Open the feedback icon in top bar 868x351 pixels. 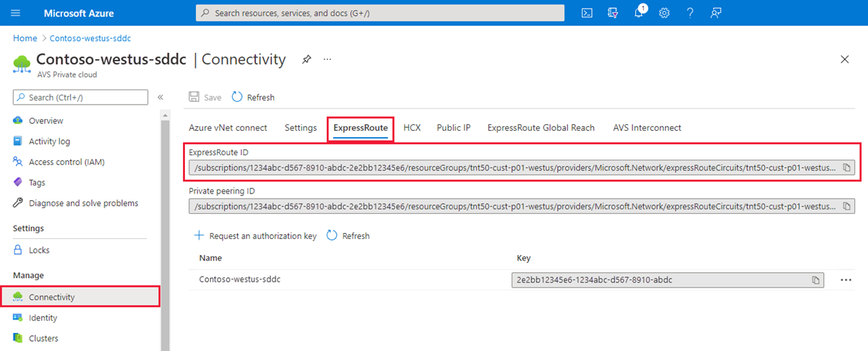click(x=716, y=13)
